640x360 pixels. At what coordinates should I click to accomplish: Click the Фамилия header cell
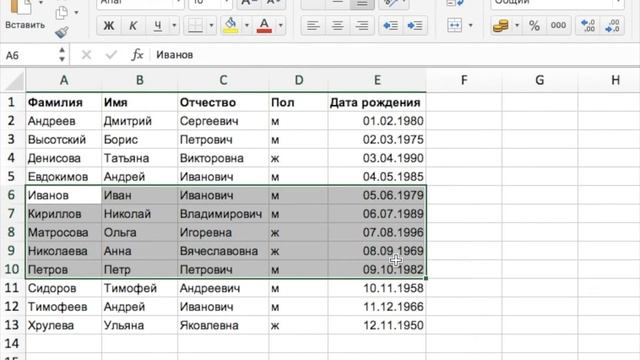[64, 102]
